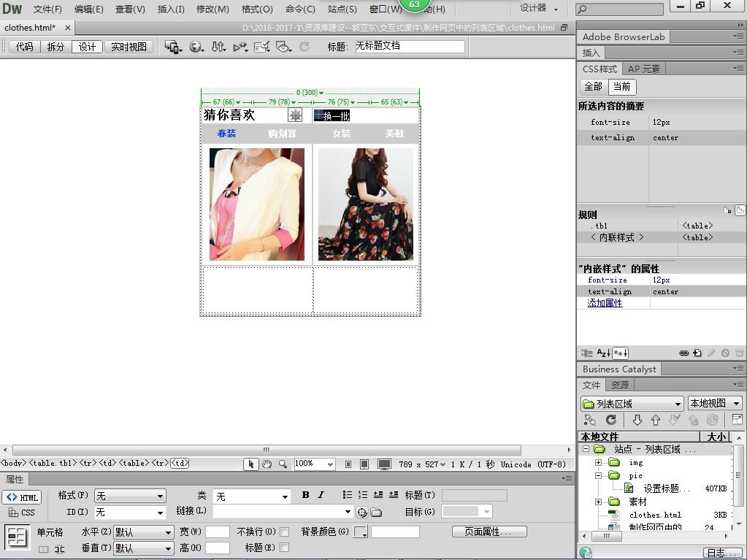Screen dimensions: 747x560
Task: Open the Multiscreen preview icon
Action: pos(173,47)
